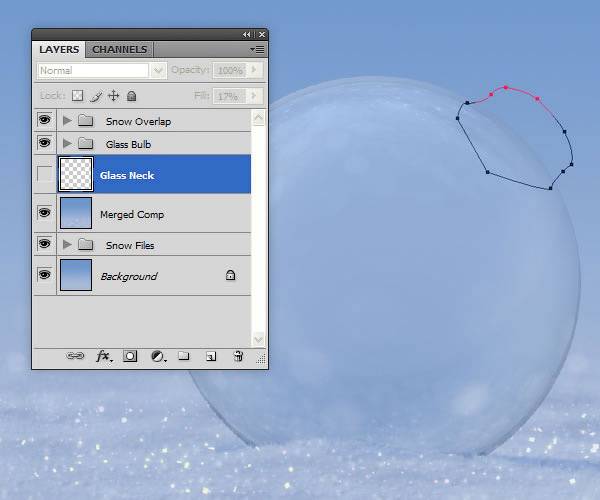Viewport: 600px width, 500px height.
Task: Click layers list scroll up arrow
Action: pos(259,118)
